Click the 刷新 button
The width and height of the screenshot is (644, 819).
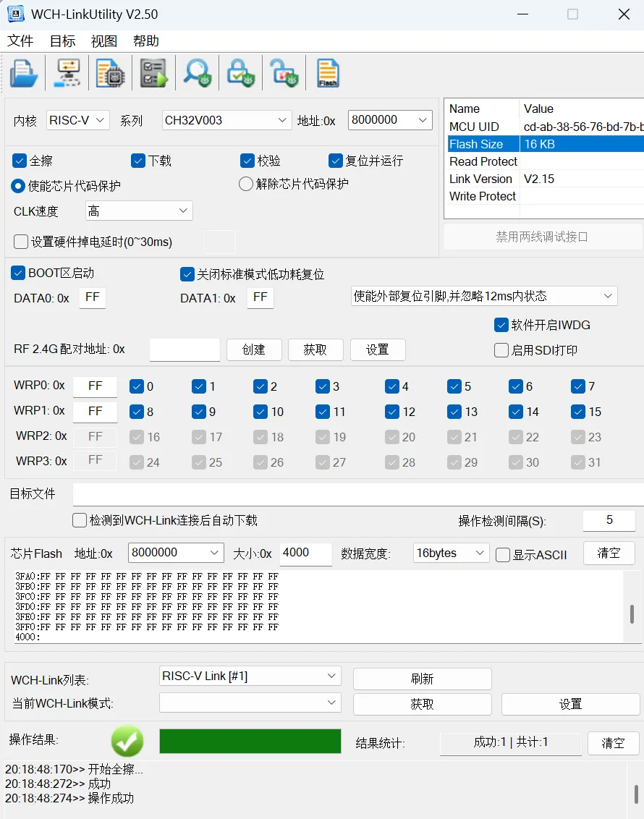click(422, 679)
